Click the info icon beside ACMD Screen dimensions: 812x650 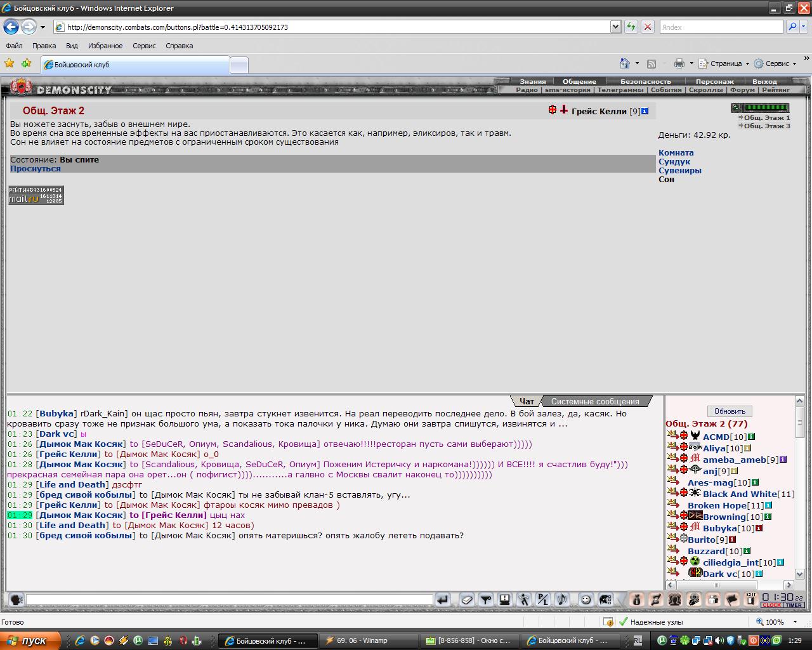(x=752, y=437)
